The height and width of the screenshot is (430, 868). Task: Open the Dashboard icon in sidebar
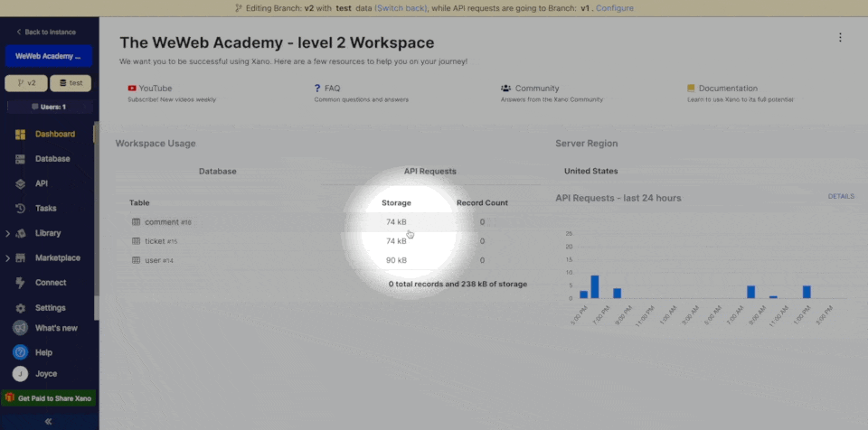[x=20, y=135]
